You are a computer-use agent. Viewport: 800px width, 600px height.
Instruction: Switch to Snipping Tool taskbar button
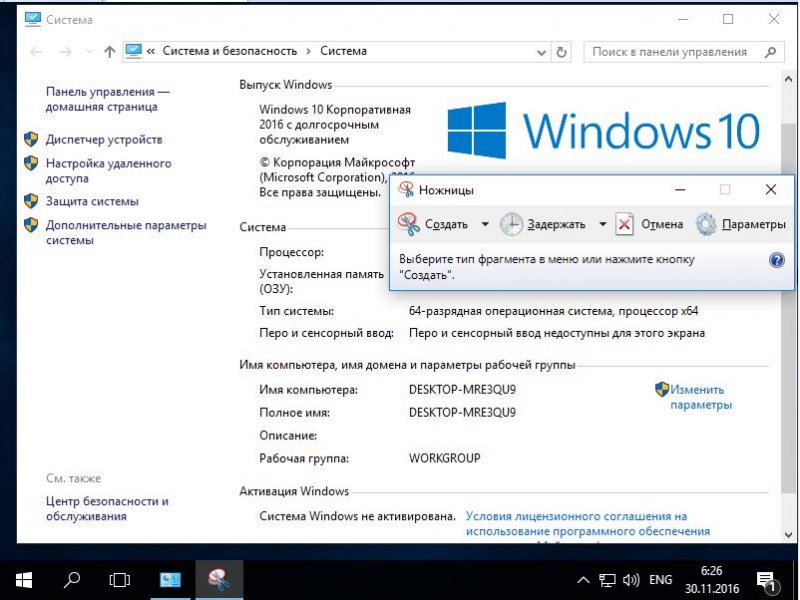tap(219, 580)
